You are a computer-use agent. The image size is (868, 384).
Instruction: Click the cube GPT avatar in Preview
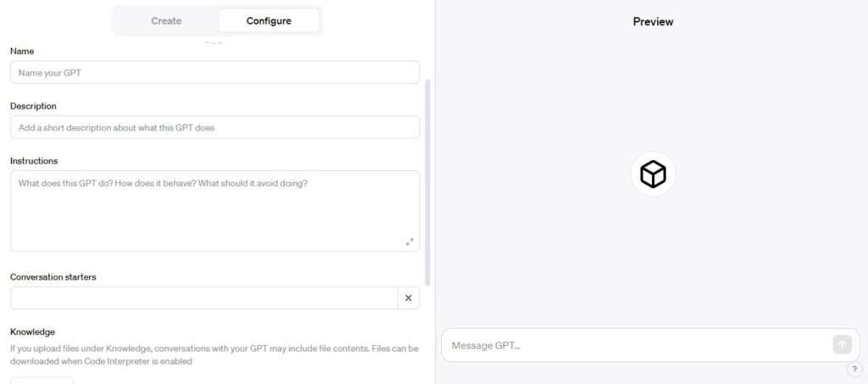pyautogui.click(x=654, y=175)
